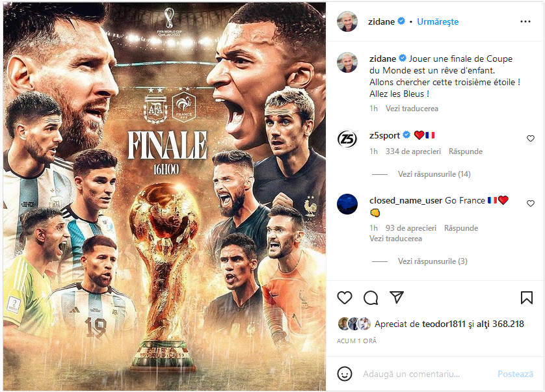This screenshot has width=545, height=392.
Task: Show caption translation Vezi traducerea
Action: pos(412,109)
